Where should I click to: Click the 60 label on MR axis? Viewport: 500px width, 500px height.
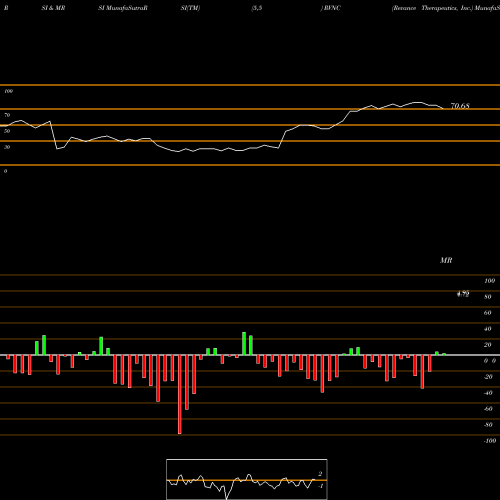(488, 313)
